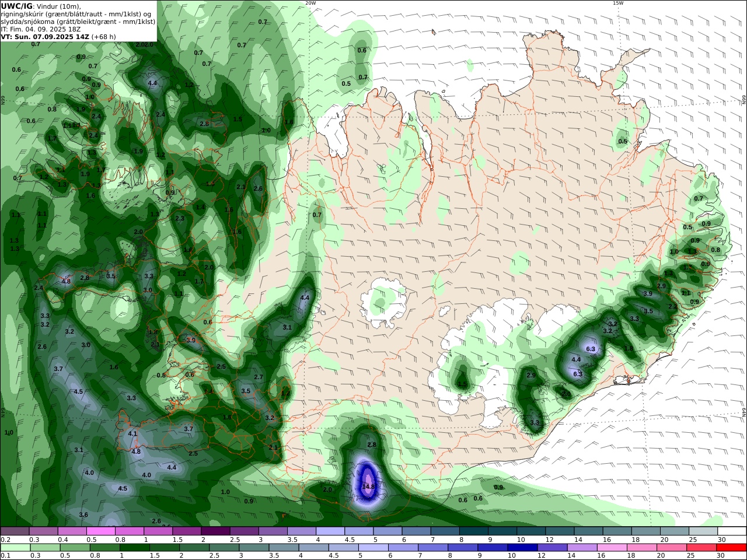Image resolution: width=747 pixels, height=560 pixels.
Task: Click the overlapping '2.02.0' value label
Action: coord(144,45)
